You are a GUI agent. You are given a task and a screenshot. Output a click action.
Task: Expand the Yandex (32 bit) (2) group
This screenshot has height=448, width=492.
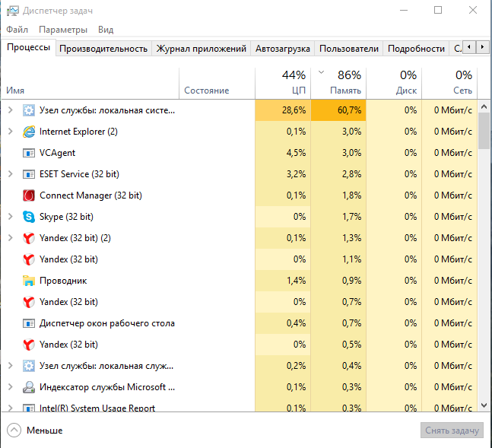pyautogui.click(x=10, y=238)
